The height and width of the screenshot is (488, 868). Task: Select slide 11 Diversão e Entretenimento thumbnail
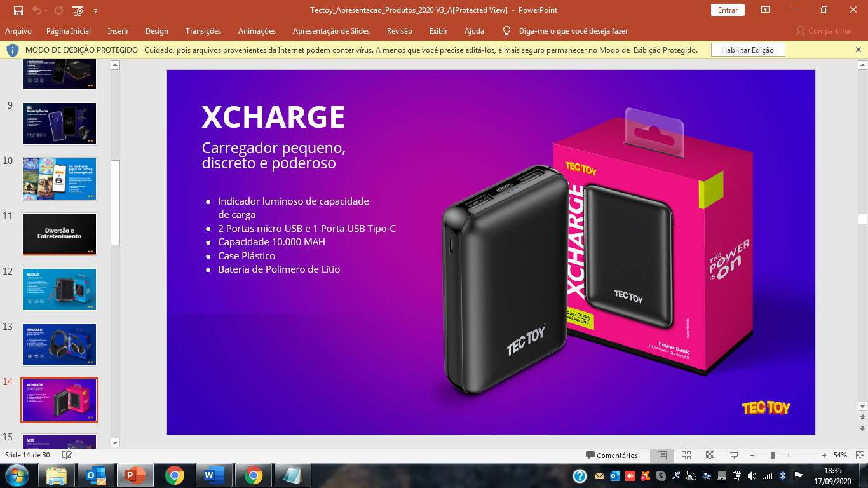point(59,234)
